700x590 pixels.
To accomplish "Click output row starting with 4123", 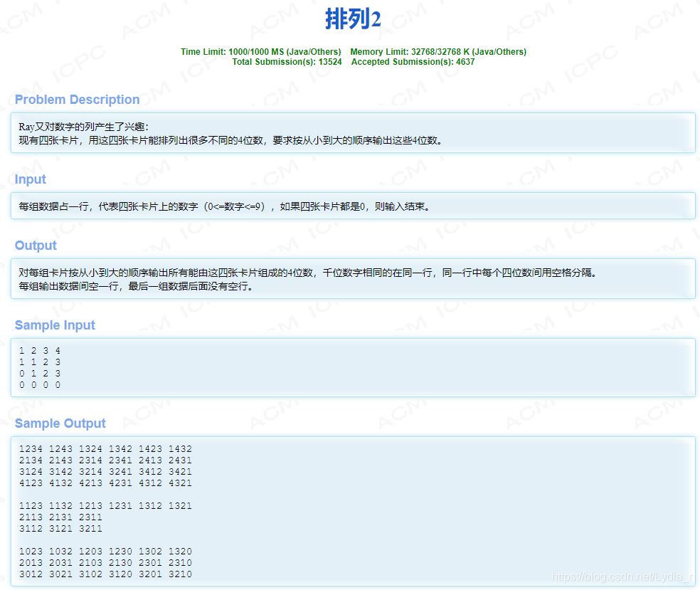I will [105, 483].
